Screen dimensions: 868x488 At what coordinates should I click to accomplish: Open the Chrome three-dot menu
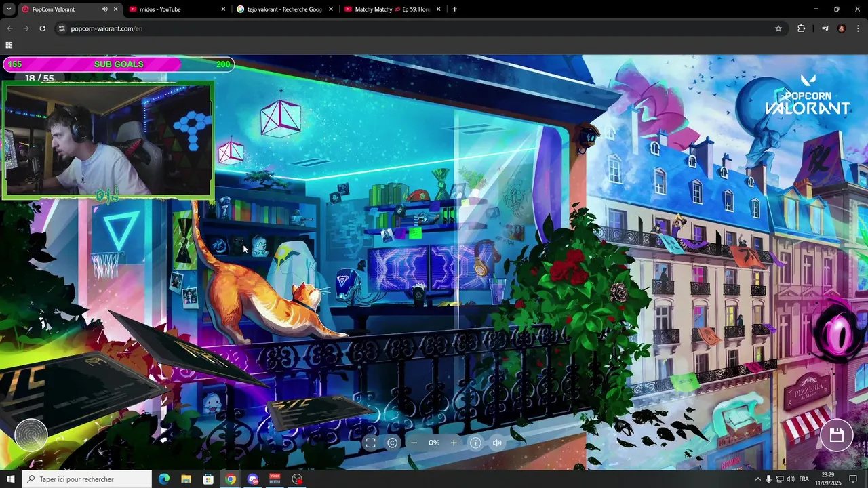pyautogui.click(x=859, y=28)
